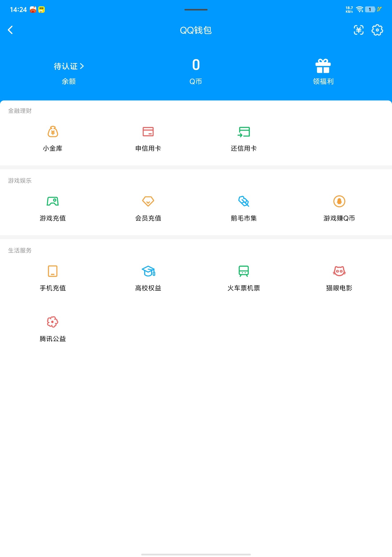Tap the 会员充值 label
This screenshot has height=557, width=392.
(x=148, y=218)
